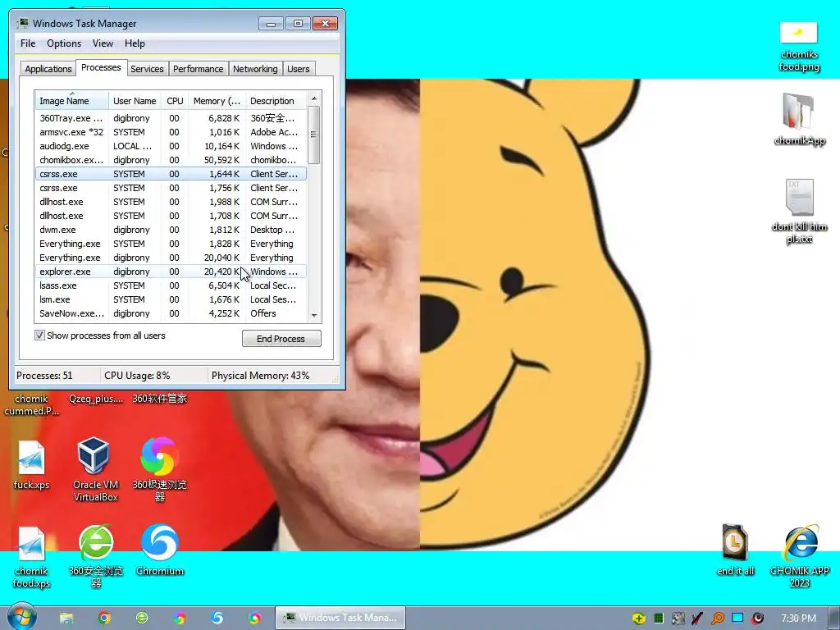Sort by the Image Name column header
The width and height of the screenshot is (840, 630).
(72, 101)
